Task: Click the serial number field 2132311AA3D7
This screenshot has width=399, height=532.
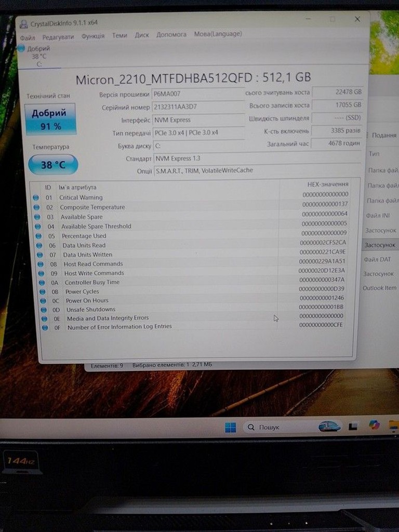Action: 198,107
